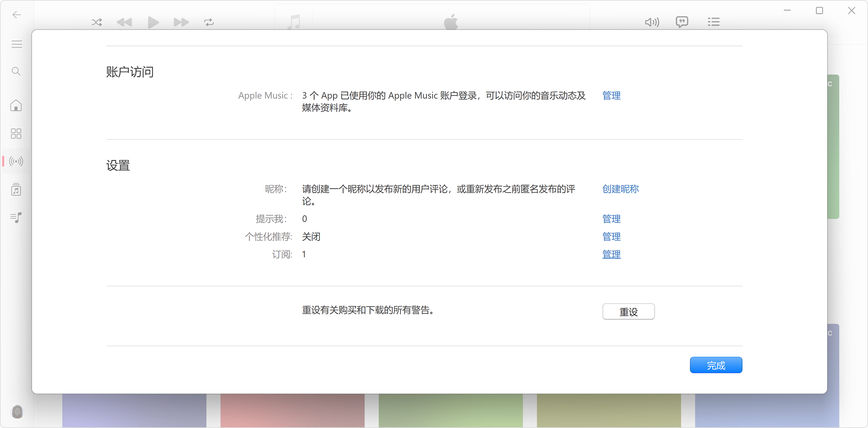The image size is (868, 428).
Task: Click the Apple Music: label
Action: tap(265, 96)
